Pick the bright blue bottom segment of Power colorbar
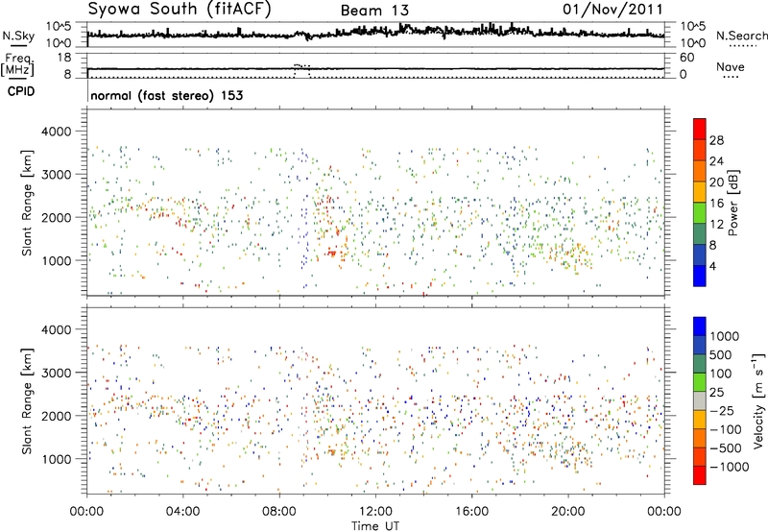This screenshot has height=532, width=768. (700, 276)
